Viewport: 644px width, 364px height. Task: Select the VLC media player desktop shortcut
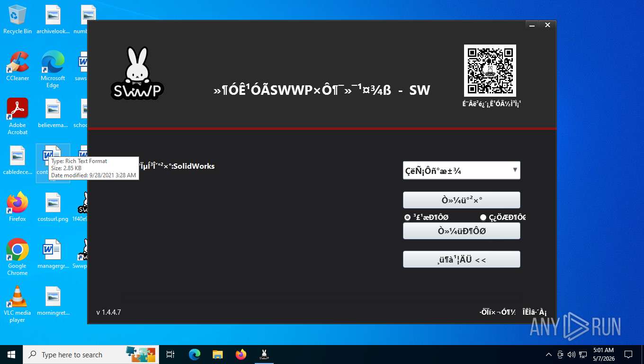point(18,304)
